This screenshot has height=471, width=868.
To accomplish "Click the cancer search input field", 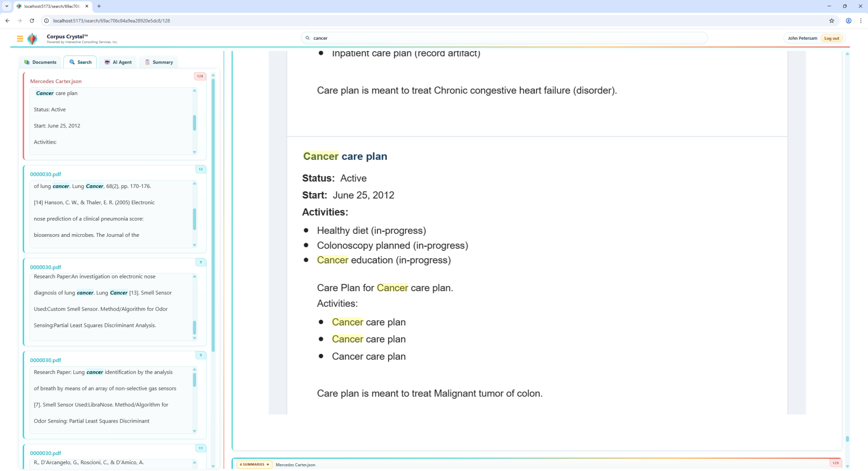I will click(506, 38).
